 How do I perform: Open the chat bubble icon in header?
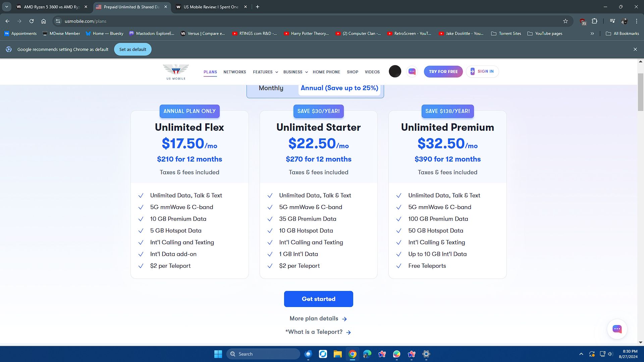click(412, 71)
